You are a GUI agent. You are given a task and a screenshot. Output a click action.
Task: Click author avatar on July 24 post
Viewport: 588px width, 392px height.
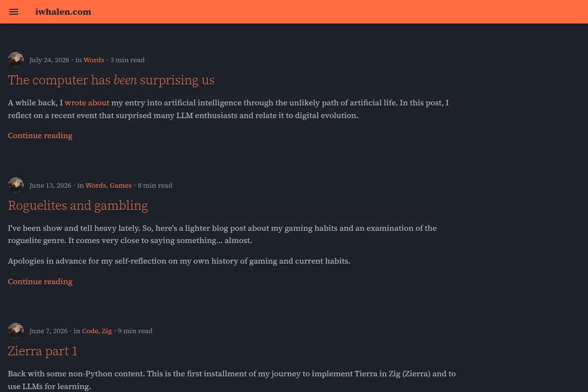(x=16, y=60)
